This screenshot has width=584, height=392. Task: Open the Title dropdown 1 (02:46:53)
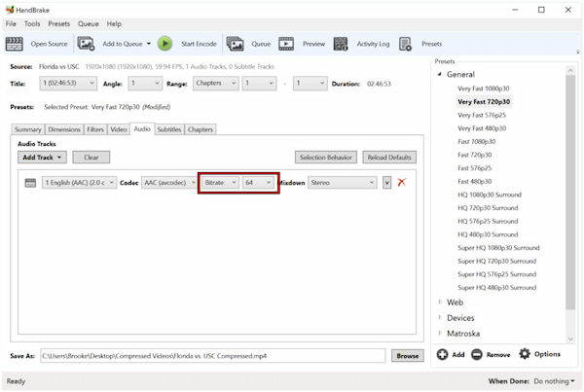[x=68, y=83]
